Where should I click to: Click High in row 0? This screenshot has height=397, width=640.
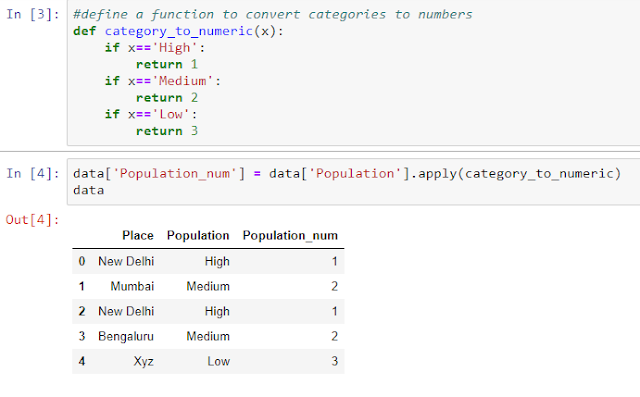point(217,261)
